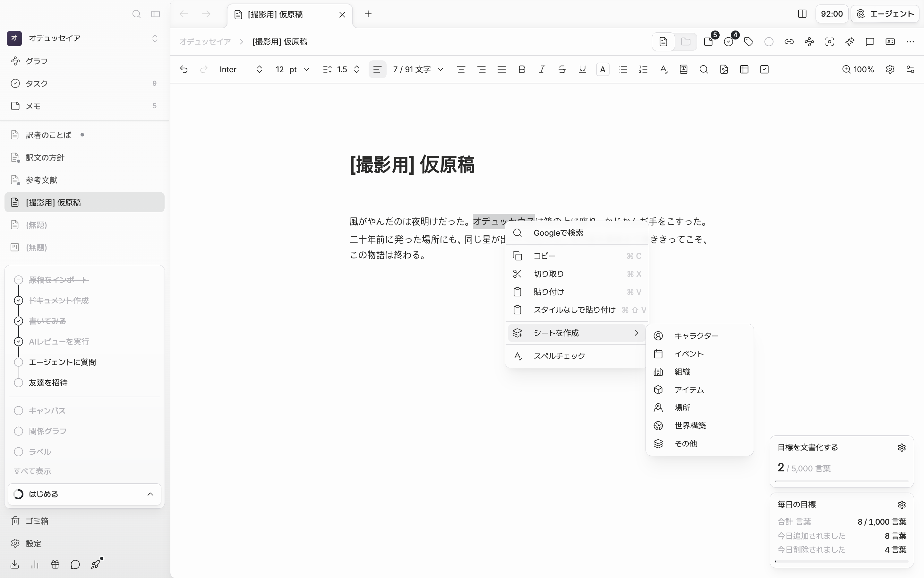This screenshot has width=924, height=578.
Task: Toggle 友達を招待 checklist circle
Action: [18, 383]
